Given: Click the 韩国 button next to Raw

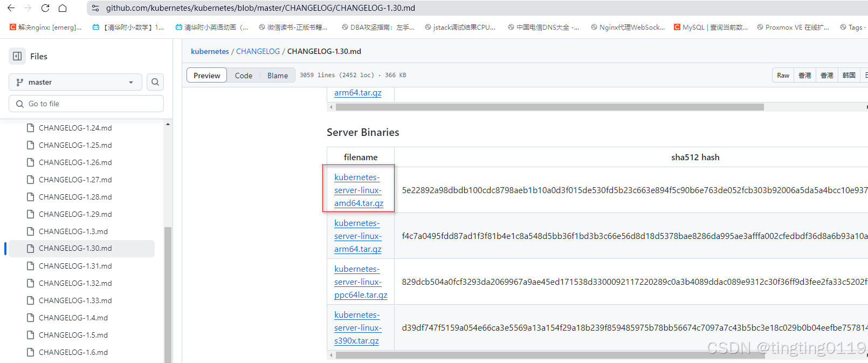Looking at the screenshot, I should click(x=849, y=76).
